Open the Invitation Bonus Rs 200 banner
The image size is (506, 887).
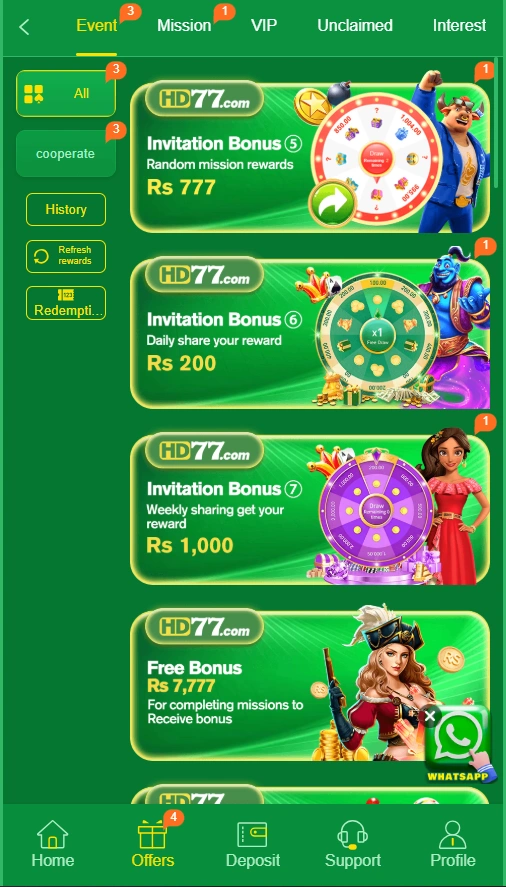[310, 333]
